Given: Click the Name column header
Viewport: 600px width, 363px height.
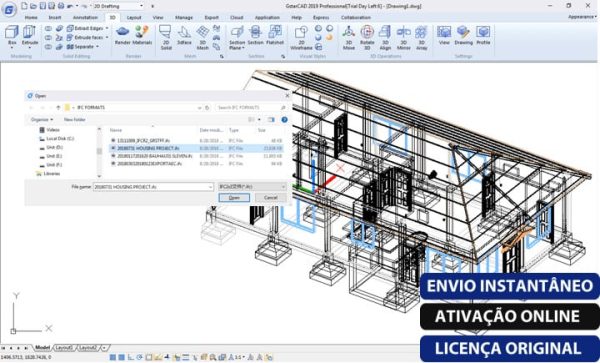Looking at the screenshot, I should [x=116, y=130].
